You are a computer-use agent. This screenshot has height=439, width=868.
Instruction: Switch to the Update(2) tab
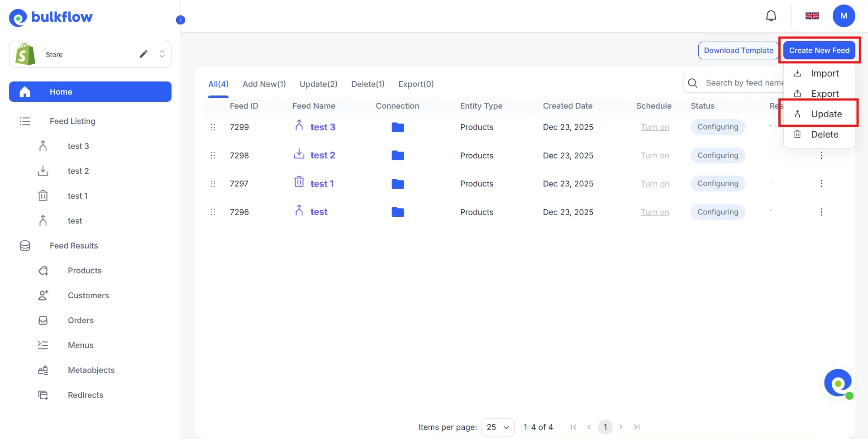point(318,84)
